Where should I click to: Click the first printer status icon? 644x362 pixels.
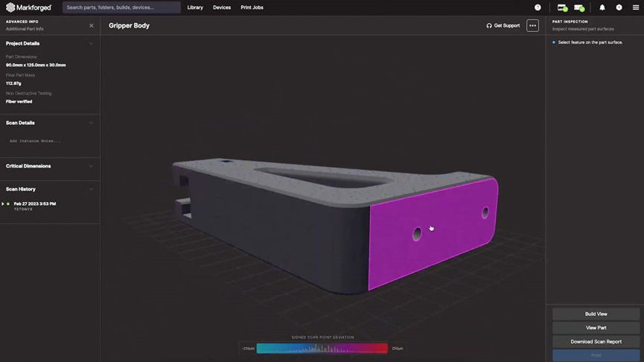562,7
